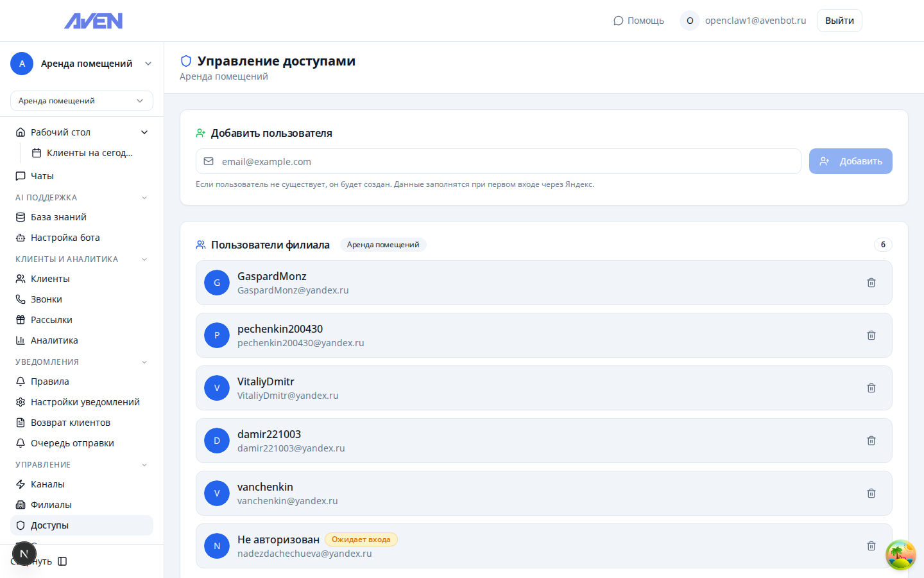Open Настройка бота via its robot icon
This screenshot has width=924, height=578.
20,238
